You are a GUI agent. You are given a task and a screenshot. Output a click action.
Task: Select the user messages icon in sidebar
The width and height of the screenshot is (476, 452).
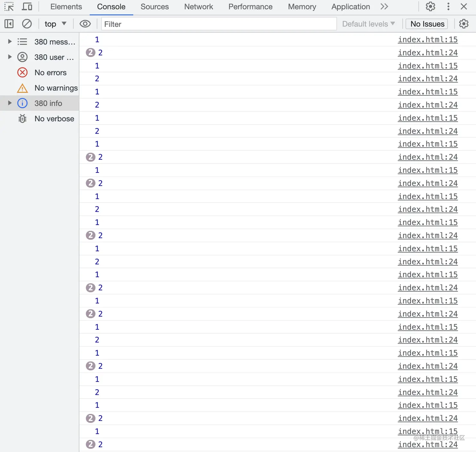coord(22,57)
